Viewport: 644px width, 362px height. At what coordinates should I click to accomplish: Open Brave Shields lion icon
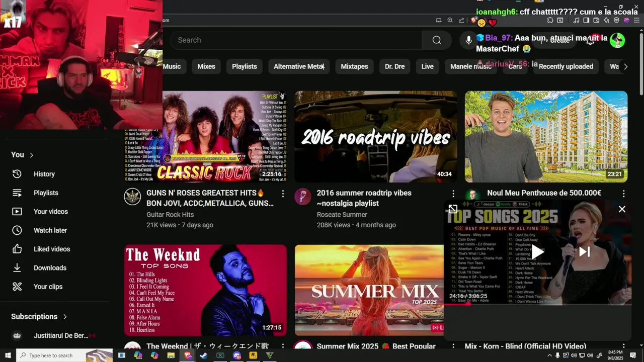473,20
